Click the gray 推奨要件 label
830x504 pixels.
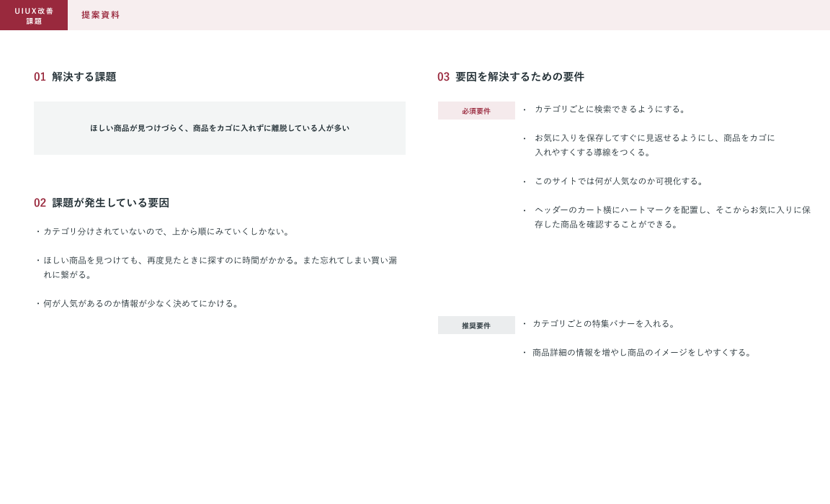click(476, 325)
